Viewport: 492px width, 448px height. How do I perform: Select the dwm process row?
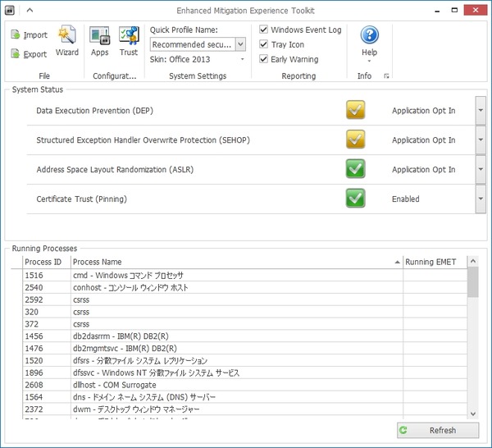click(244, 409)
